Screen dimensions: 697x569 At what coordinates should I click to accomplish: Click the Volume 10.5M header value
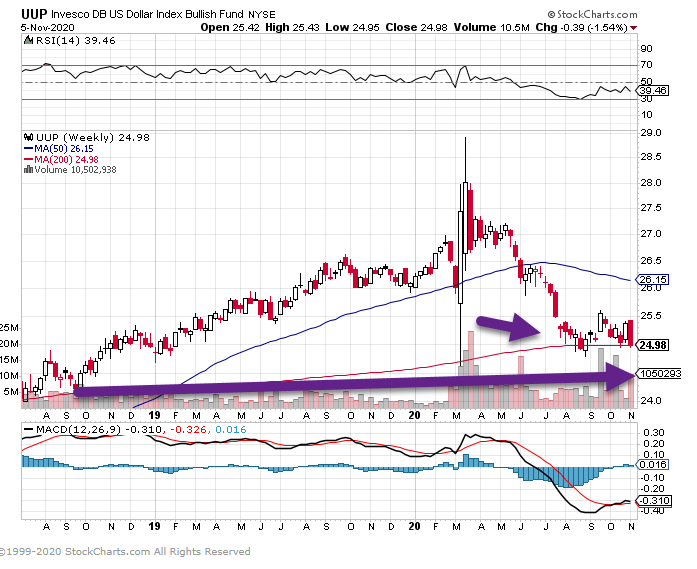[491, 28]
